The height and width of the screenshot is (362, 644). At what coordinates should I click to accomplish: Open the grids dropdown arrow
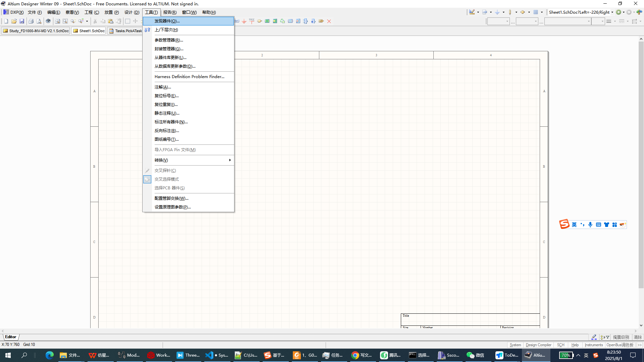tap(542, 12)
